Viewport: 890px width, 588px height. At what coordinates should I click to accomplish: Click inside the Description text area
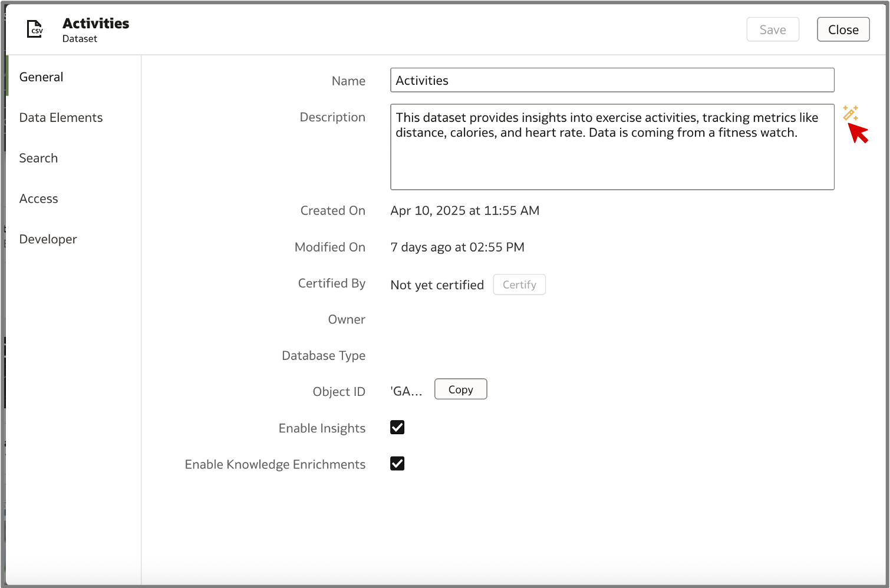point(612,147)
